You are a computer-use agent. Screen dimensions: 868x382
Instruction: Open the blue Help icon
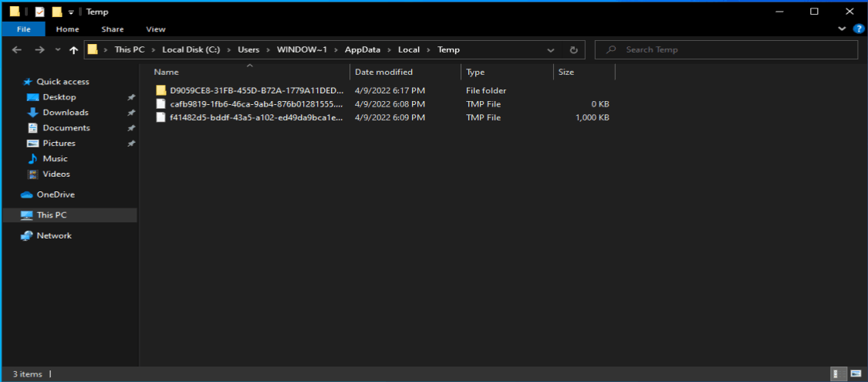(x=858, y=29)
